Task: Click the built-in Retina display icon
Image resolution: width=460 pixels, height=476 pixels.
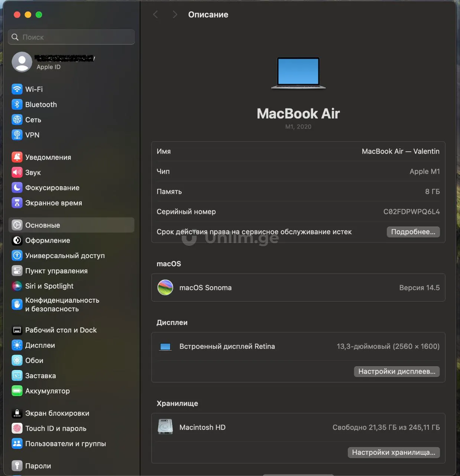Action: tap(165, 347)
